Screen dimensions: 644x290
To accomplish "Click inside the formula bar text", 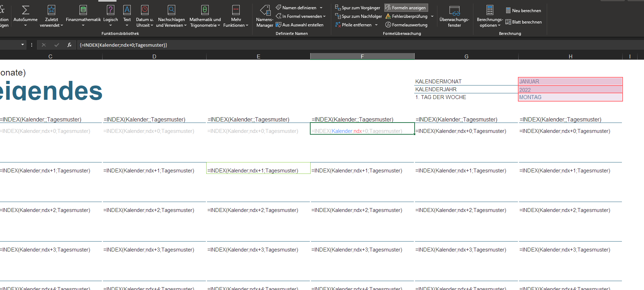I will click(x=249, y=45).
